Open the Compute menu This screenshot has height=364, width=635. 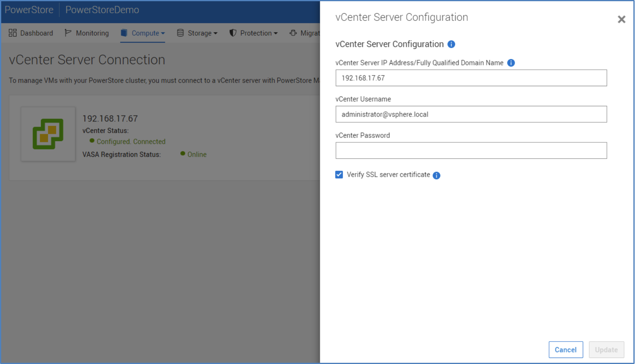tap(143, 33)
